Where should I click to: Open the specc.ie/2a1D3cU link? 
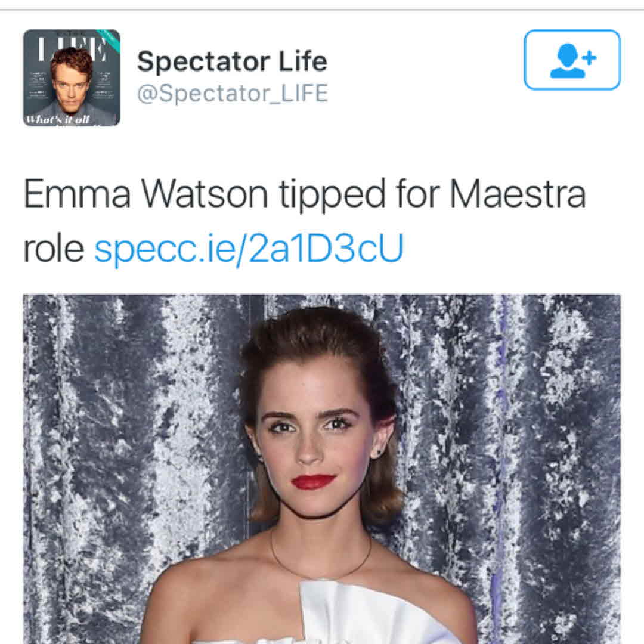pos(249,248)
